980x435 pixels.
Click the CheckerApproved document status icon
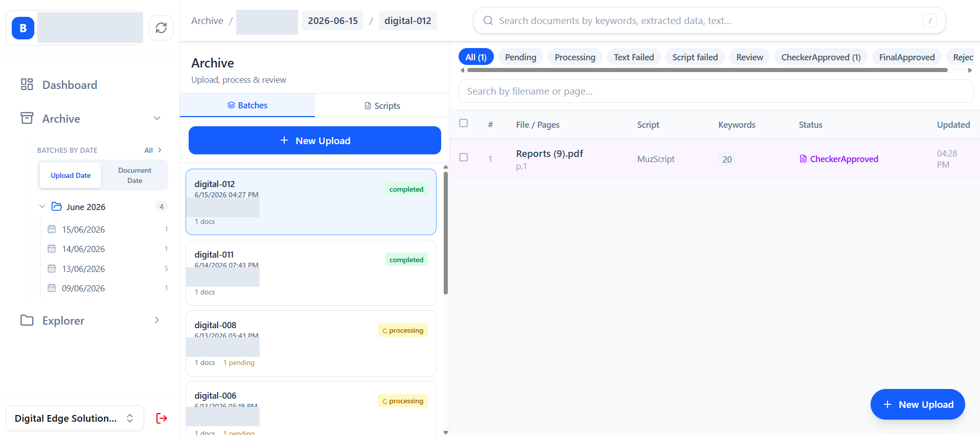[x=803, y=159]
